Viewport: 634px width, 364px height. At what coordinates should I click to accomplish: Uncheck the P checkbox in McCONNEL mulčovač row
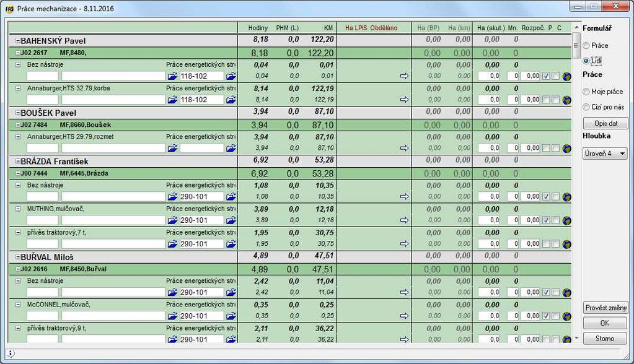[546, 316]
